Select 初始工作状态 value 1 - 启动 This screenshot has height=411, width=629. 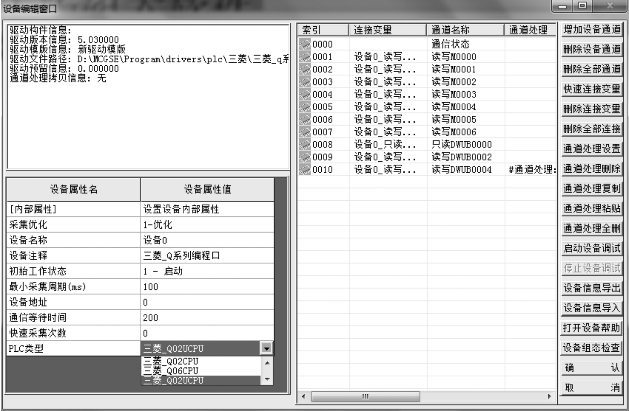tap(207, 271)
